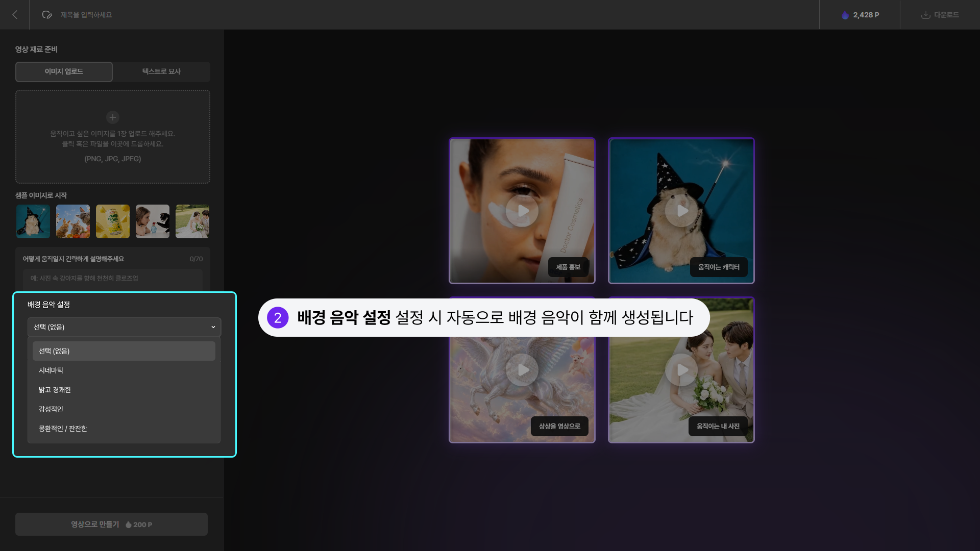The image size is (980, 551).
Task: Select the yellow lemon can sample image
Action: pyautogui.click(x=113, y=221)
